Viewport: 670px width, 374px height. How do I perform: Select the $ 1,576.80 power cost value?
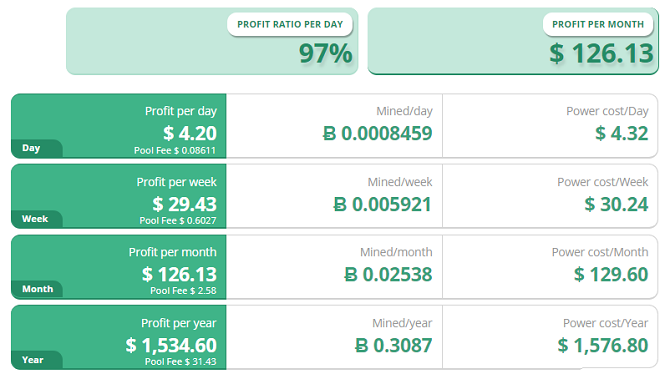tap(603, 345)
